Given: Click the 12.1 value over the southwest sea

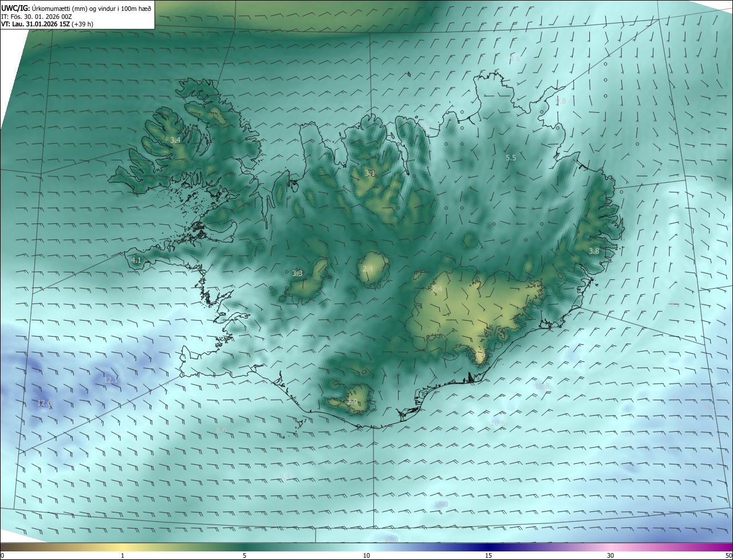Looking at the screenshot, I should 111,380.
